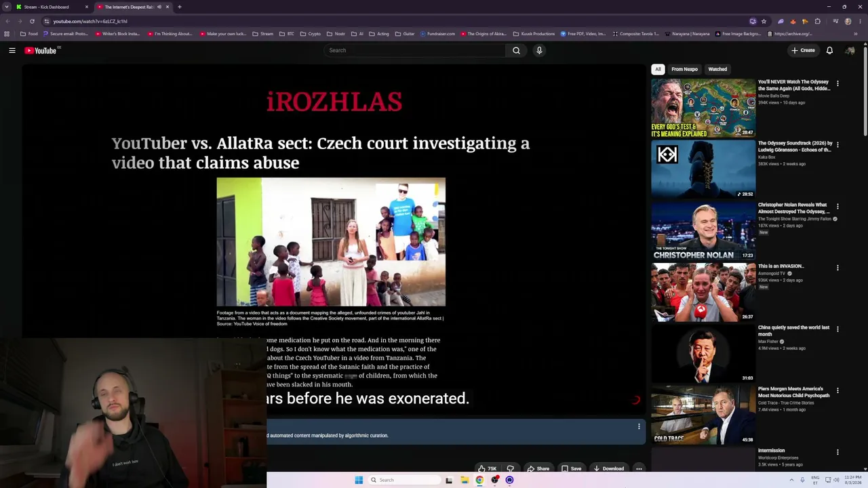Open options for 'Christopher Nolan Reveals' video
This screenshot has width=868, height=488.
pos(837,206)
